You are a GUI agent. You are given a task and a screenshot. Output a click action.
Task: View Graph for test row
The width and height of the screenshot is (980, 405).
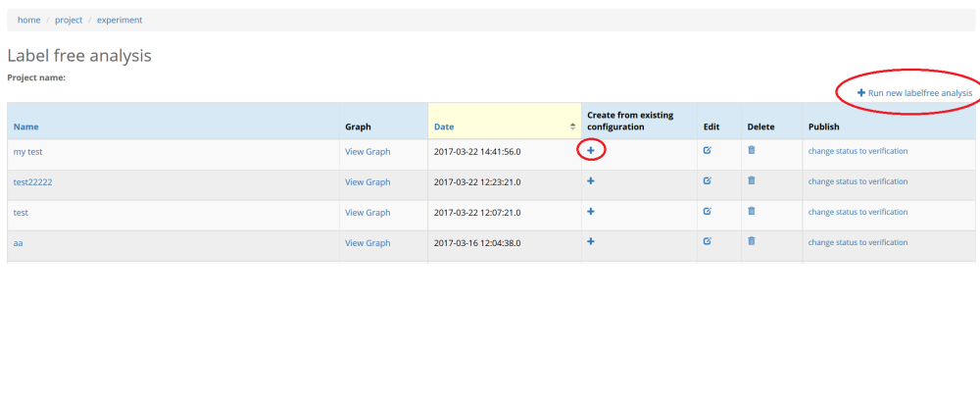click(x=367, y=213)
